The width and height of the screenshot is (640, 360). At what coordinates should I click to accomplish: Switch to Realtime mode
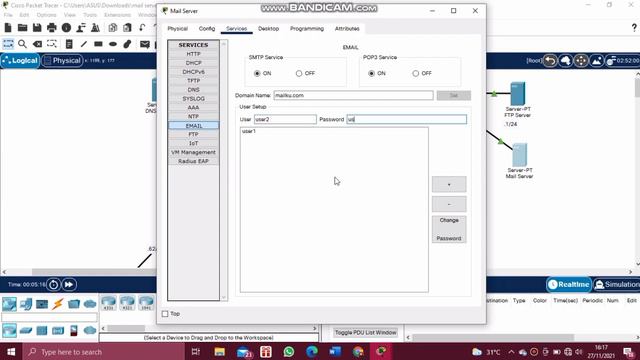point(569,284)
